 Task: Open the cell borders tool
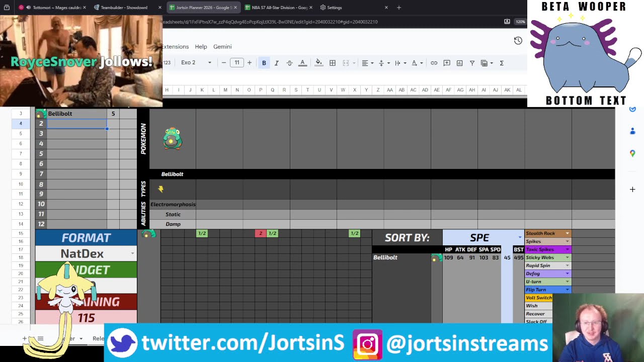333,63
